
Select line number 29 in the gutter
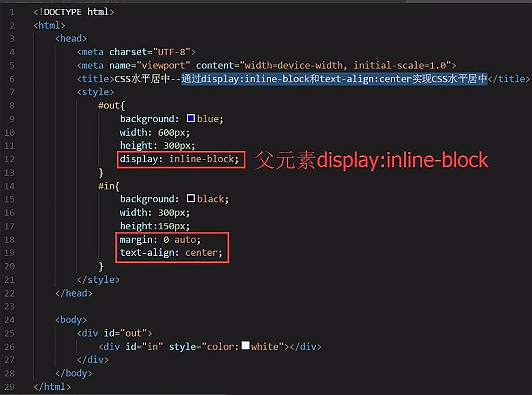tap(9, 387)
